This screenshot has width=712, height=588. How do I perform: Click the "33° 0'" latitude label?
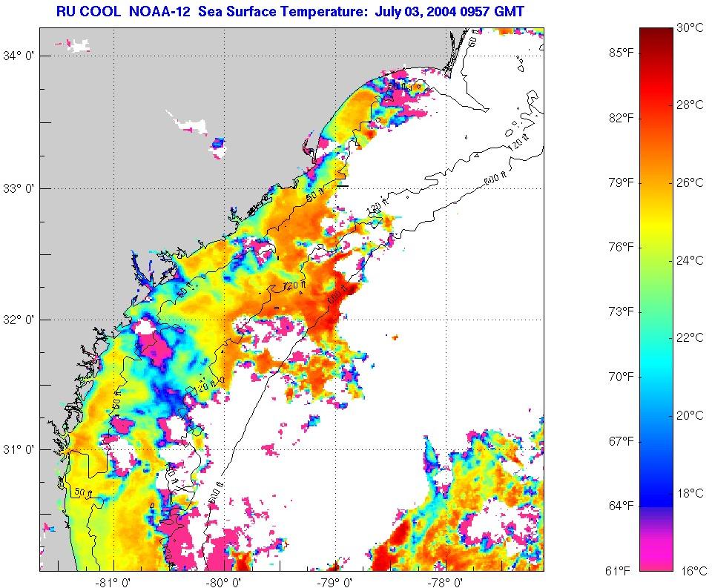[x=19, y=188]
